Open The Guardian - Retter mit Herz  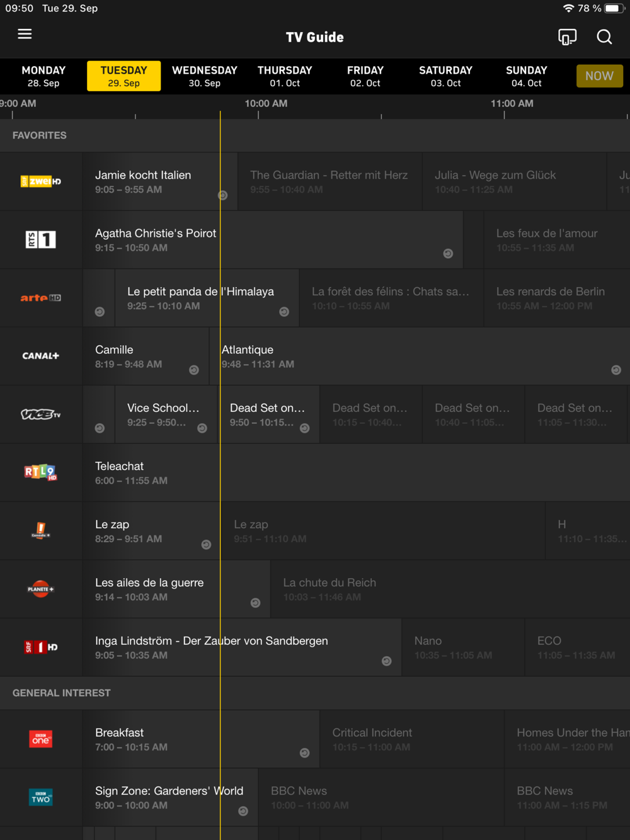pos(329,181)
